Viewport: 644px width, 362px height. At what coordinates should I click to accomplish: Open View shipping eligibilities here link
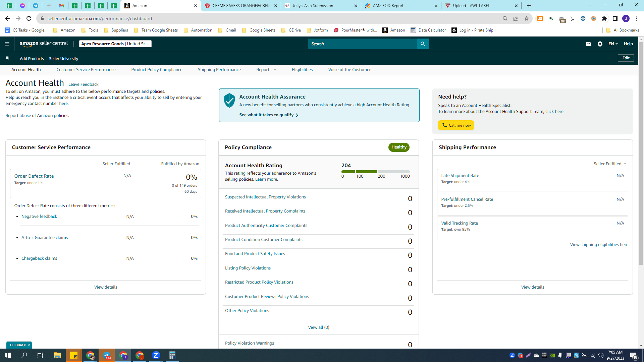pos(599,245)
